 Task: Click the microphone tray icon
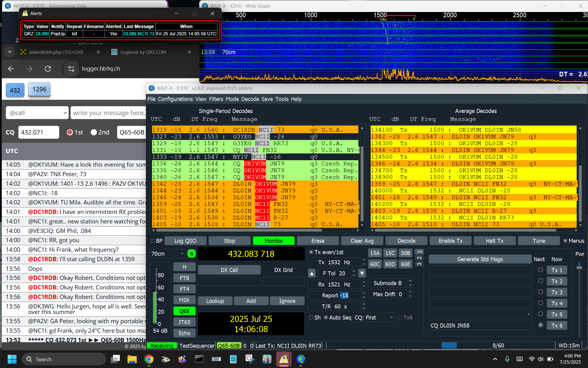[507, 359]
